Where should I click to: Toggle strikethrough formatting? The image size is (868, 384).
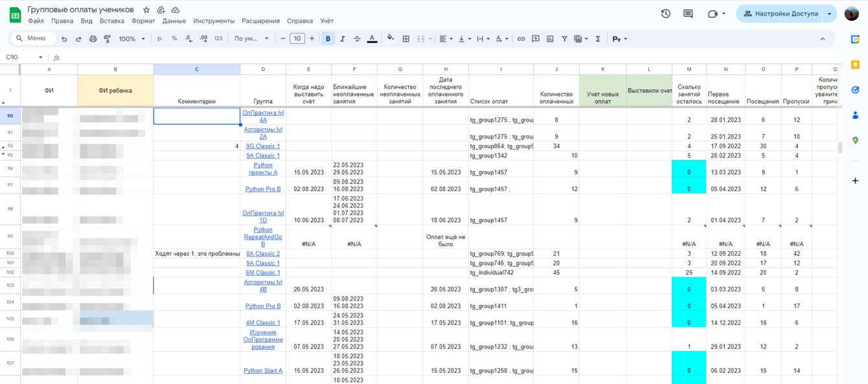click(x=357, y=39)
